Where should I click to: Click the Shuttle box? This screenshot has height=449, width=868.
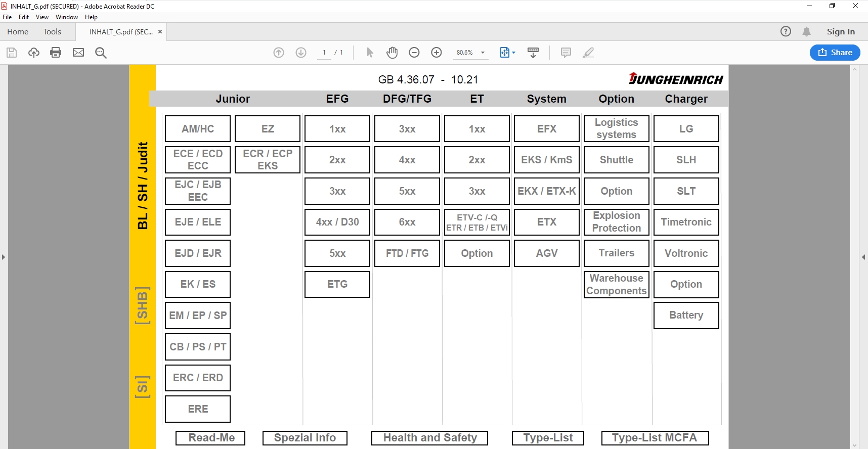pos(617,160)
